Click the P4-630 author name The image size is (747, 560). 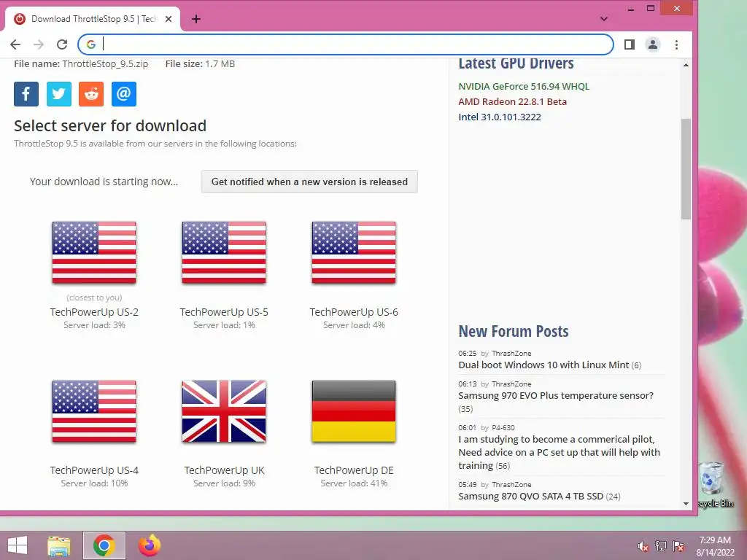pos(503,427)
